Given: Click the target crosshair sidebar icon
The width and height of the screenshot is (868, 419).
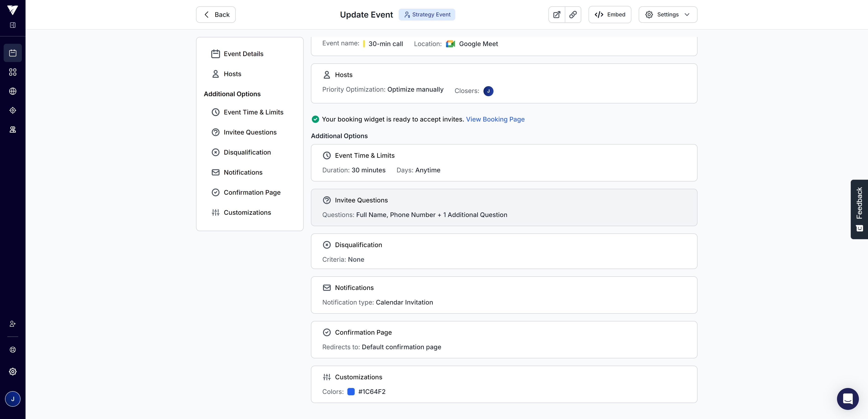Looking at the screenshot, I should click(x=13, y=111).
